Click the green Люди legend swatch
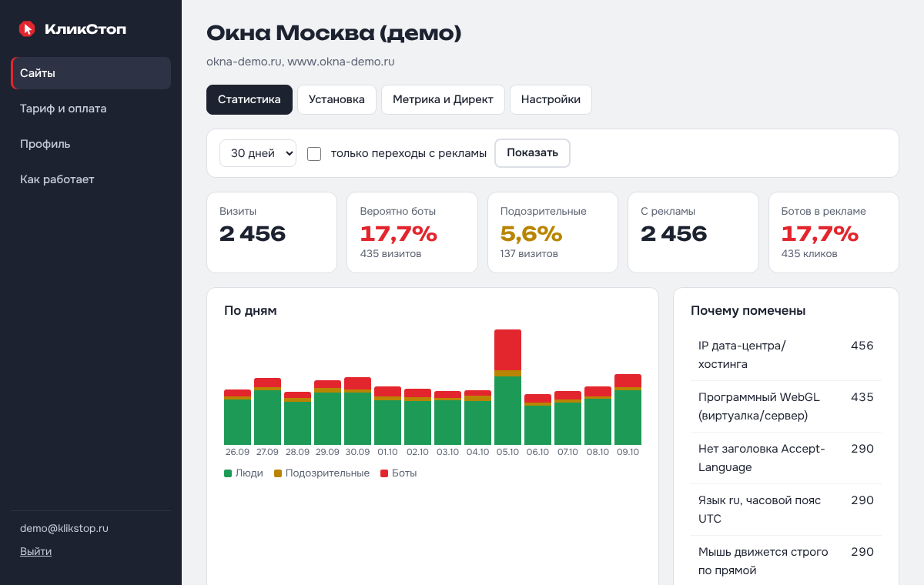Viewport: 924px width, 585px height. pos(228,473)
